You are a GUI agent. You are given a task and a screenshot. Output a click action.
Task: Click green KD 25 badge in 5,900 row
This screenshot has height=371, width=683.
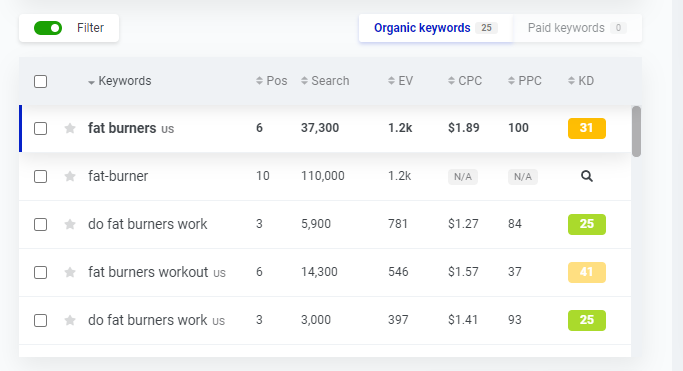coord(587,224)
